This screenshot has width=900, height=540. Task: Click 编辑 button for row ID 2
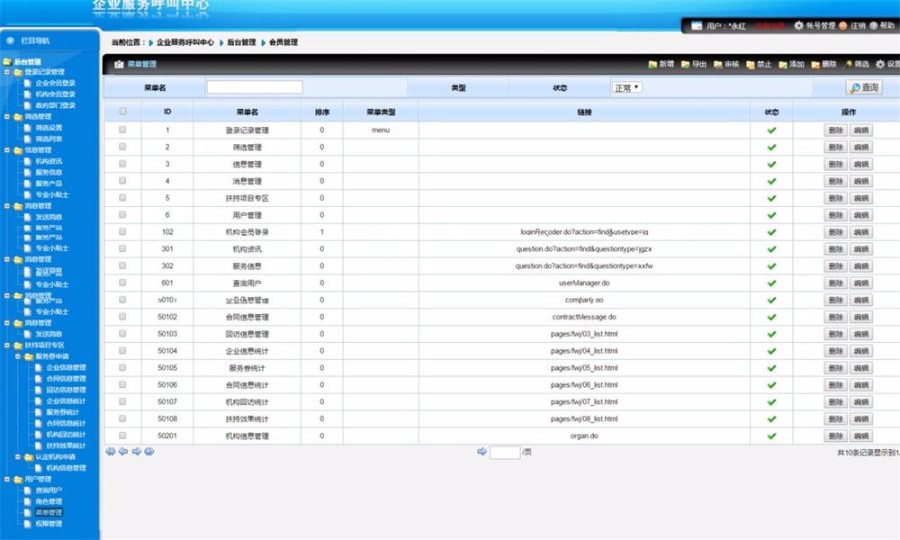pos(861,147)
